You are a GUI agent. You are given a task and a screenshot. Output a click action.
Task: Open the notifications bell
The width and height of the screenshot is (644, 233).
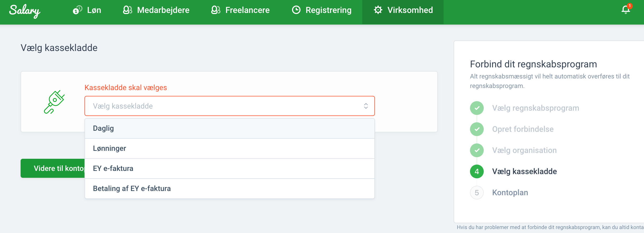(626, 10)
